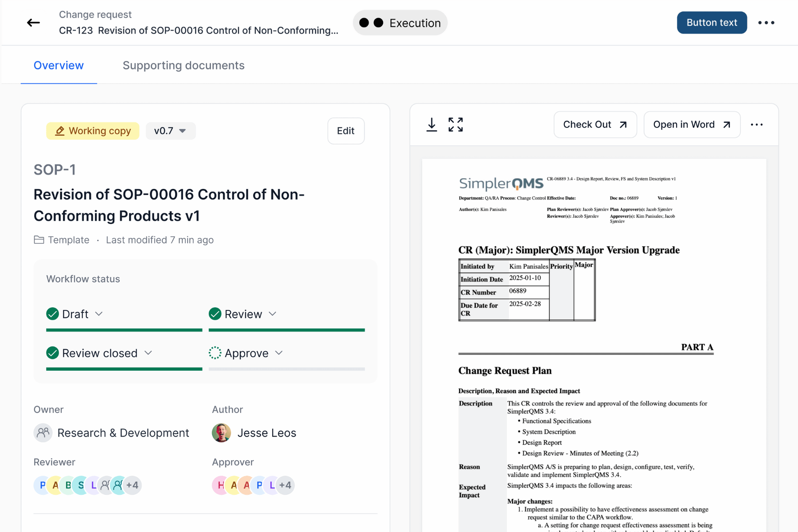Viewport: 798px width, 532px height.
Task: Expand the Review closed workflow step
Action: click(149, 353)
